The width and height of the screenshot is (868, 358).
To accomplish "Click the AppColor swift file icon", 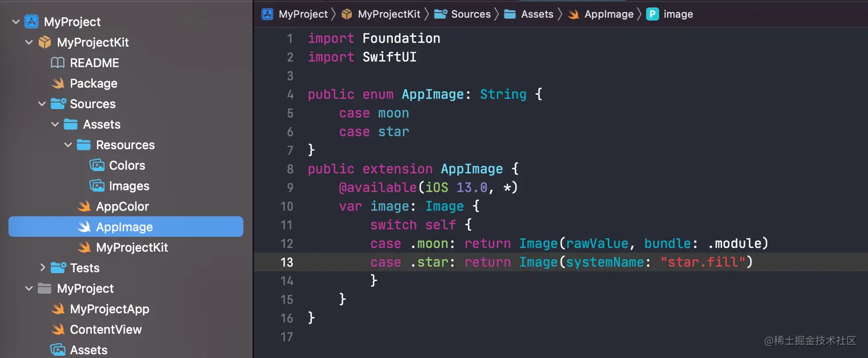I will point(84,207).
